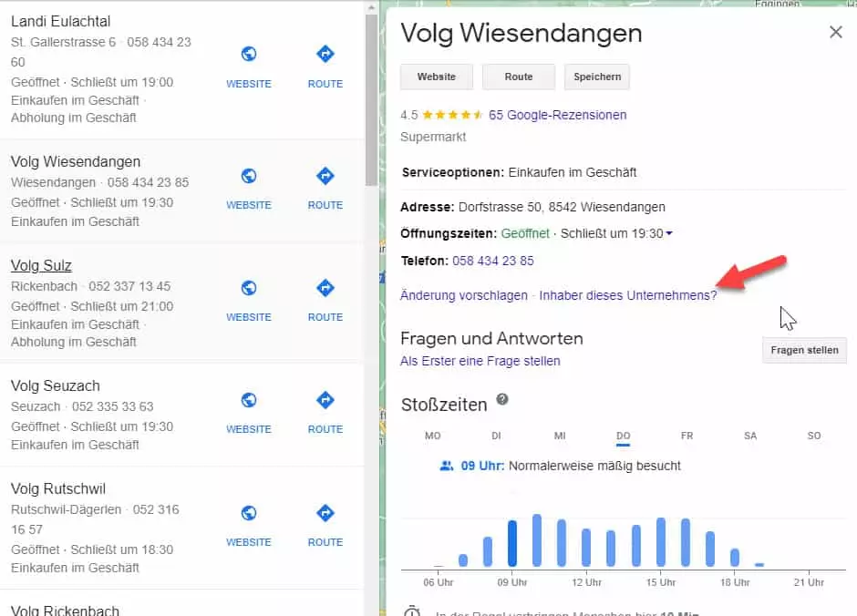857x616 pixels.
Task: Click Inhaber dieses Unternehmens? link
Action: click(x=628, y=295)
